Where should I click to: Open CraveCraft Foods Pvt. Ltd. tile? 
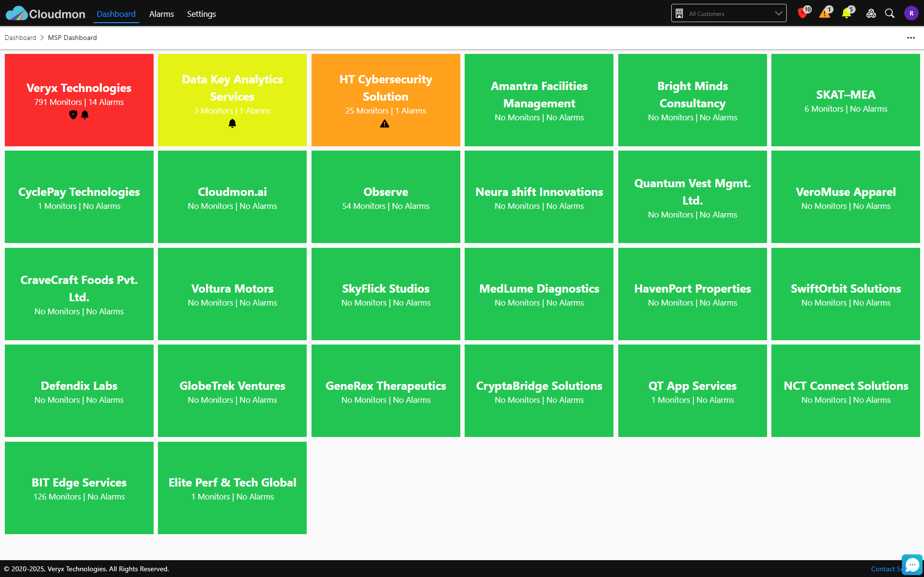click(x=79, y=294)
